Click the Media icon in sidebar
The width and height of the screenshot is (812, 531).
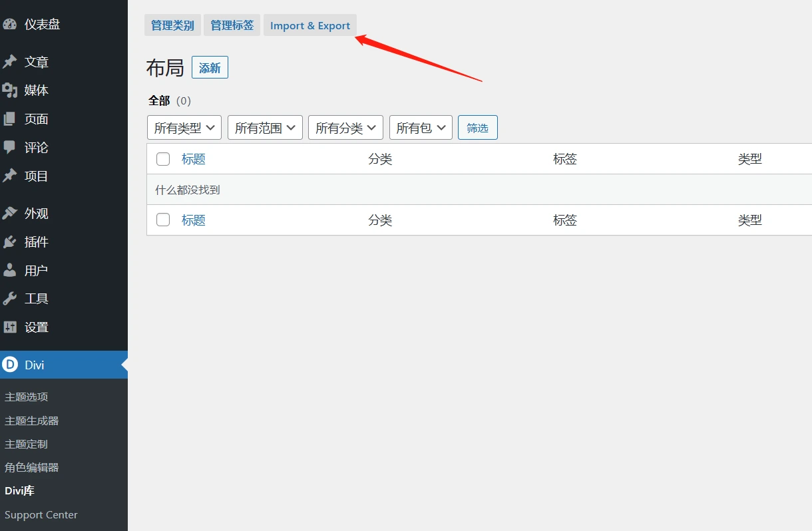point(9,90)
